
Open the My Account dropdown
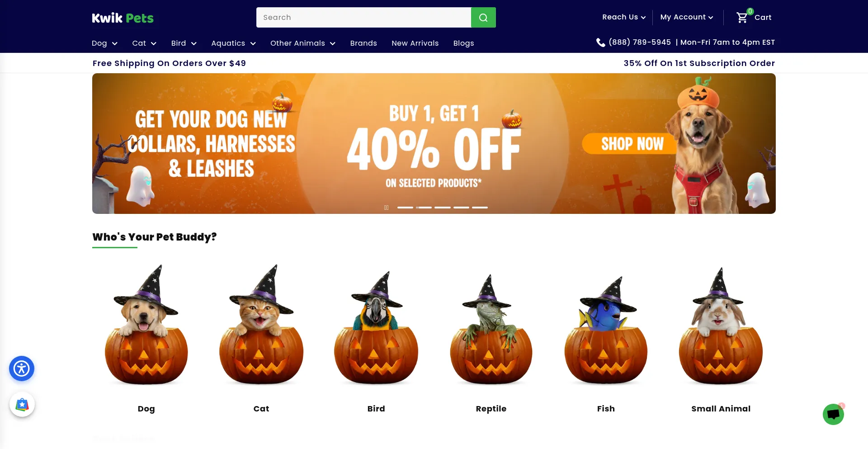pos(687,17)
